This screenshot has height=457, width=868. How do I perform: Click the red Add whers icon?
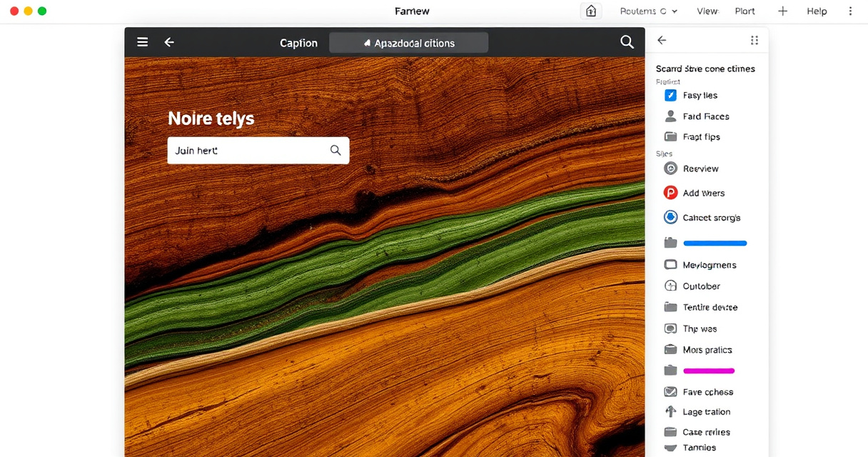(x=670, y=193)
